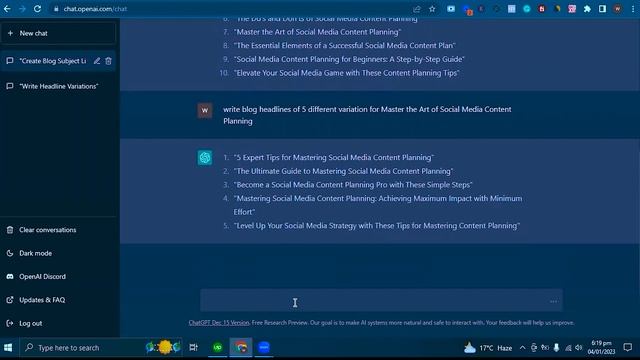Viewport: 640px width, 360px height.
Task: Toggle the browser side panel icon
Action: [602, 9]
